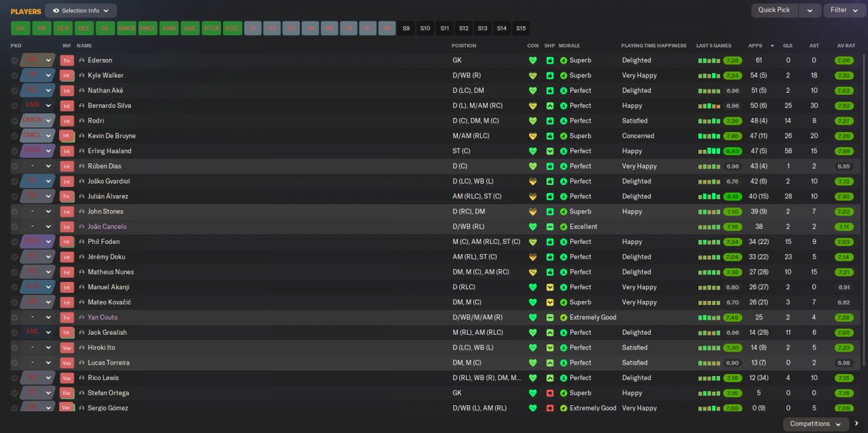This screenshot has width=868, height=433.
Task: Open the Selection Info dropdown
Action: (x=81, y=11)
